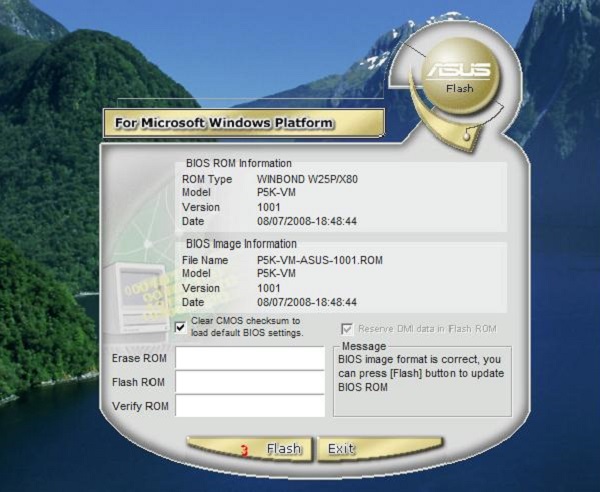Click the Erase ROM label
600x492 pixels.
138,358
